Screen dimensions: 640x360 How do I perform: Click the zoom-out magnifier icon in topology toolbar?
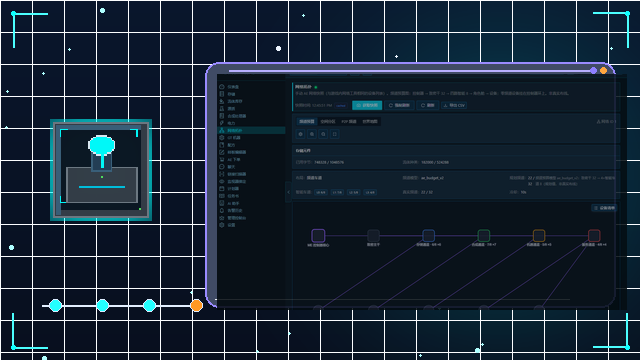(x=323, y=134)
